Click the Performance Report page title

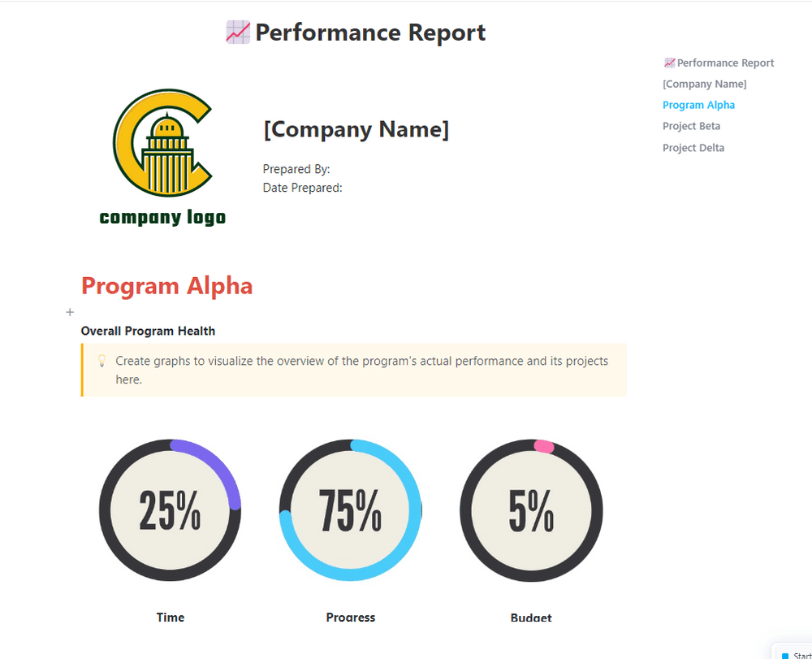370,33
